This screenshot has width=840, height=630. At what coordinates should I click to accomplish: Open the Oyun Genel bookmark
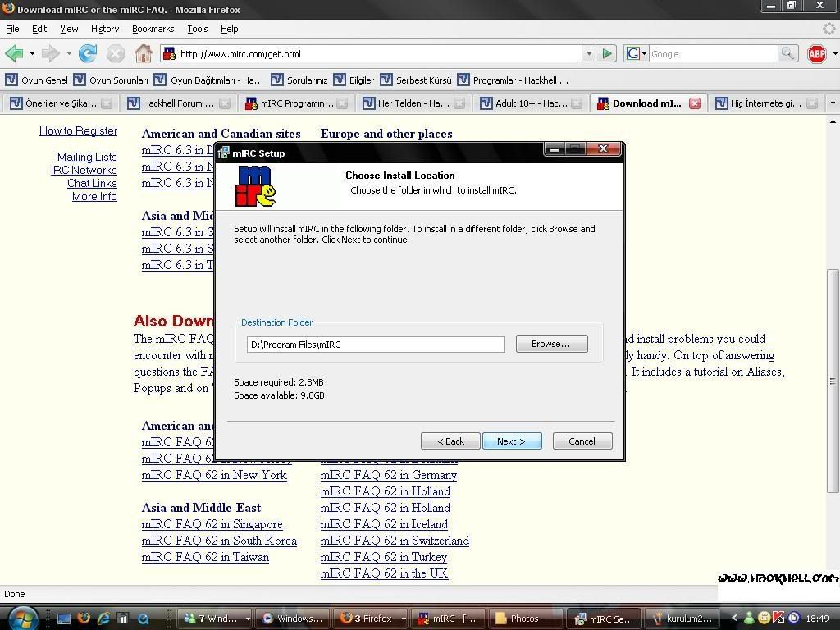36,80
